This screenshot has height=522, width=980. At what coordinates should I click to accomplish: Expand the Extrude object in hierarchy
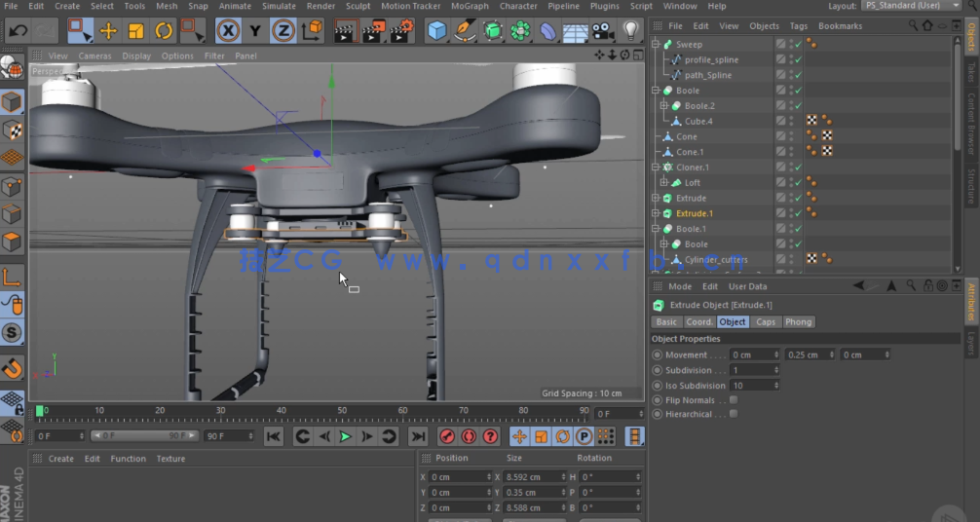coord(656,199)
